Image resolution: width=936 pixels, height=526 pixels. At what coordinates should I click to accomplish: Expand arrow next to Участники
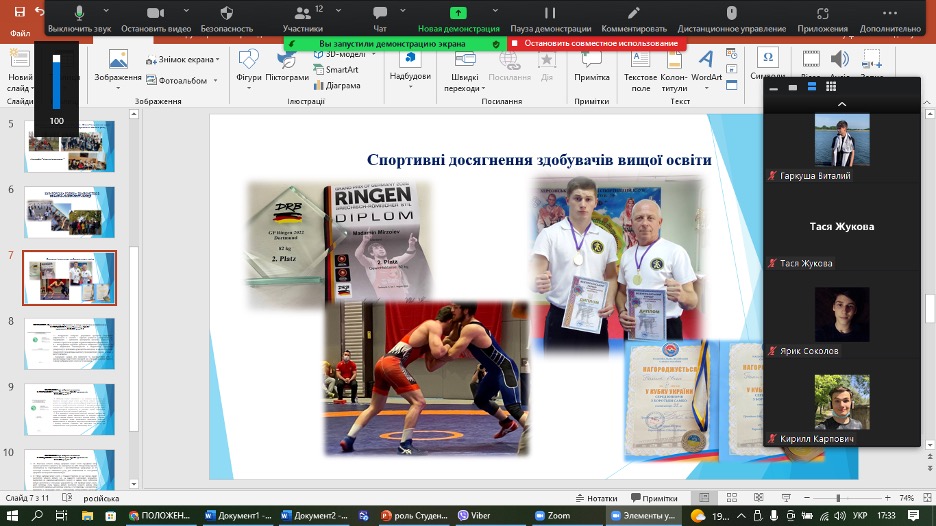338,11
